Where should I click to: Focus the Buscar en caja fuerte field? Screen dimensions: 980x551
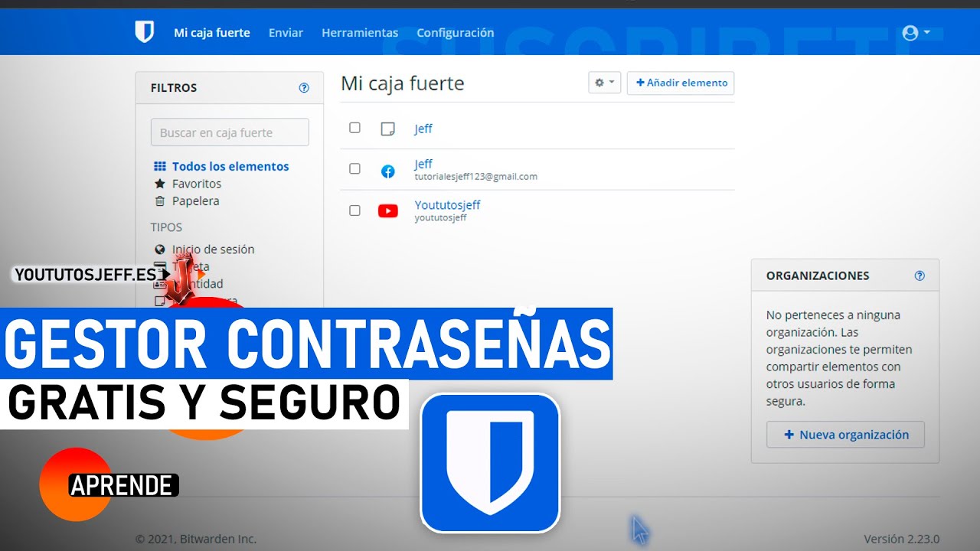(x=230, y=132)
